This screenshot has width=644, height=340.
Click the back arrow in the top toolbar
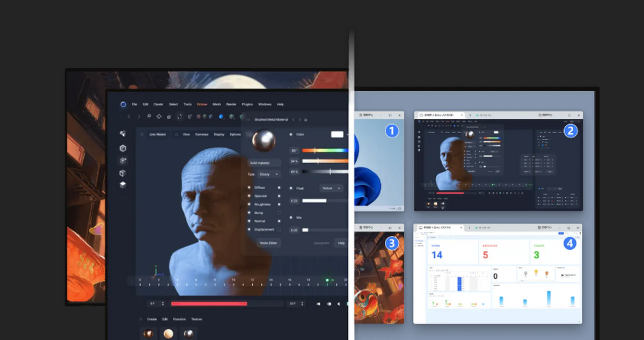[x=129, y=117]
